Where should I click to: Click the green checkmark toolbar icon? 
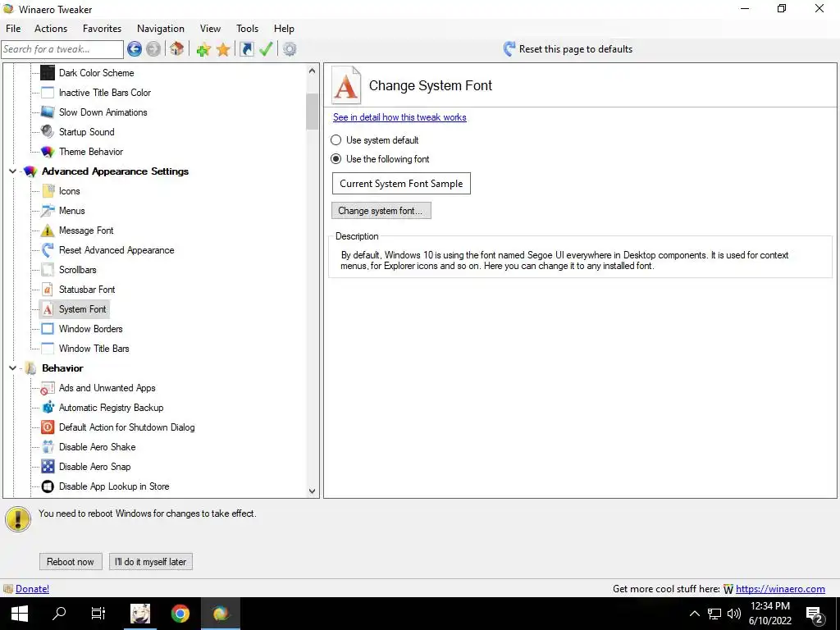click(x=267, y=49)
